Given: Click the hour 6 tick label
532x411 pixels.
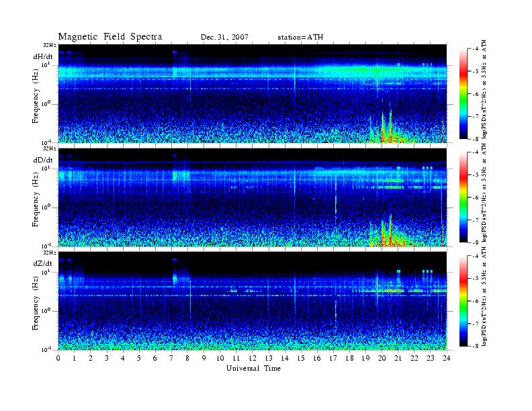Looking at the screenshot, I should (x=155, y=358).
